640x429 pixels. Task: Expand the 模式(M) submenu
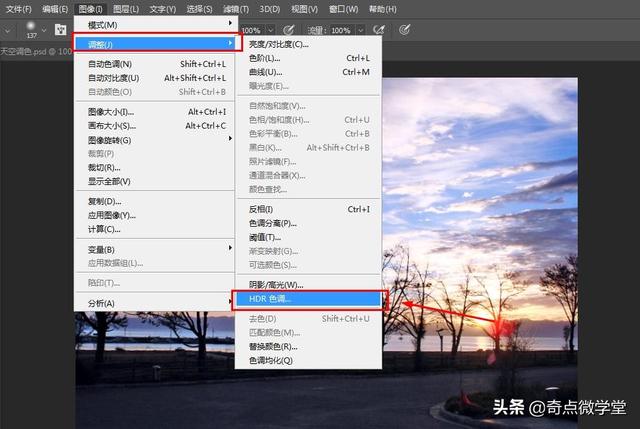coord(154,25)
